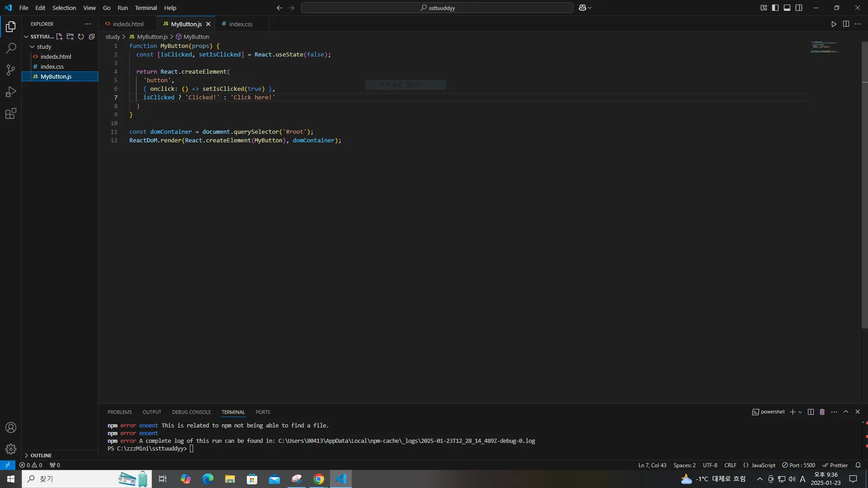Kill the terminal with trash icon

pyautogui.click(x=822, y=412)
